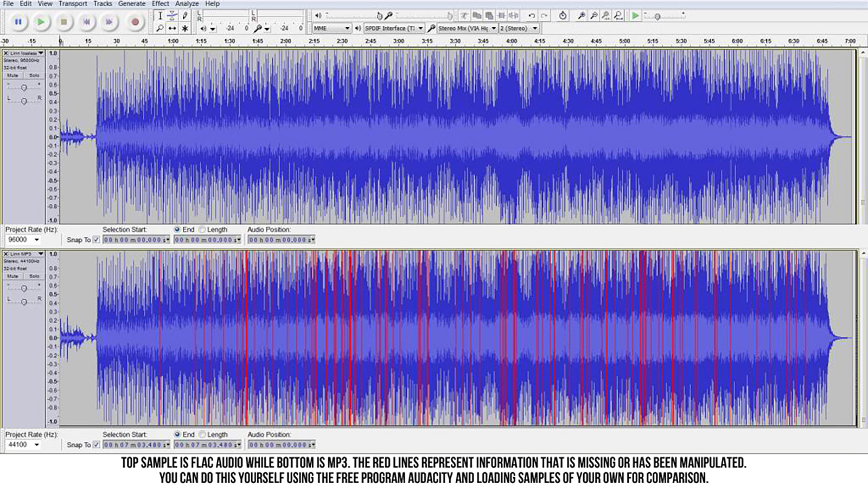Viewport: 868px width, 488px height.
Task: Open the 44100 Project Rate dropdown
Action: (23, 445)
